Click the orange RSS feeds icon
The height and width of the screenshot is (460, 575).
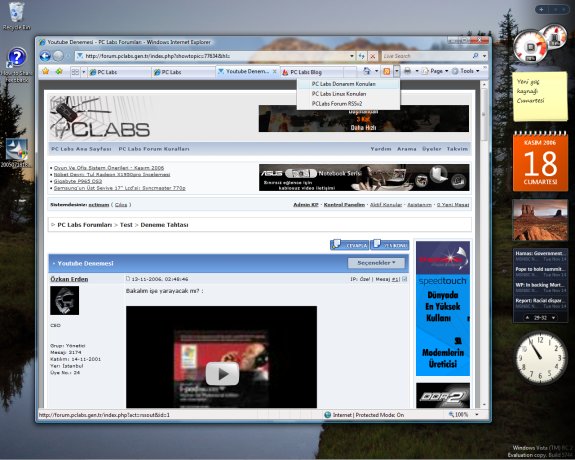387,71
